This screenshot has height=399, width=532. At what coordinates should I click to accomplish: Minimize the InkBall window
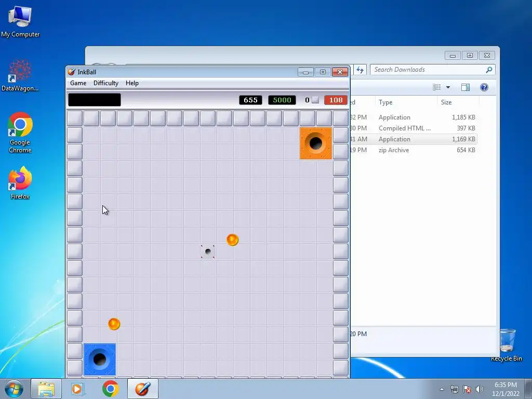point(305,72)
